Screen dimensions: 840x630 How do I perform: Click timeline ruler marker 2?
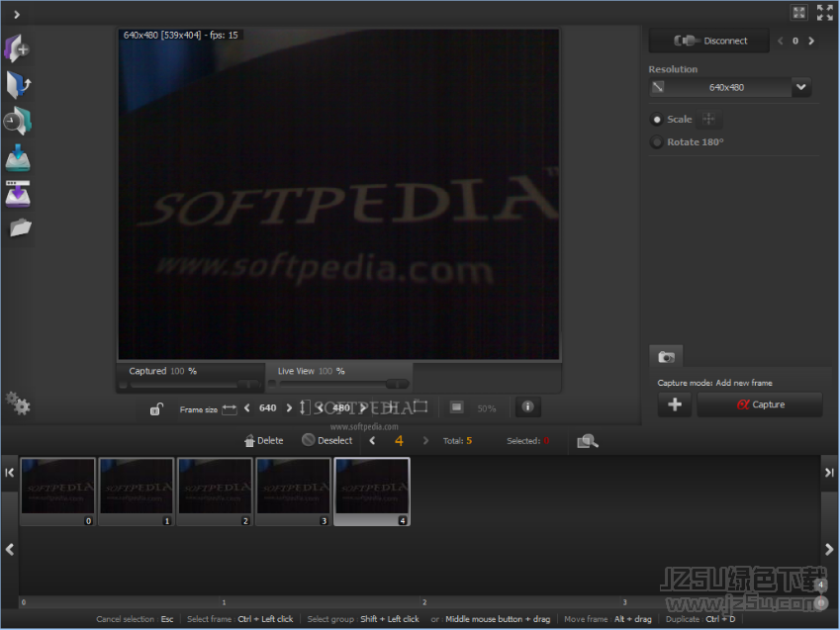pos(424,602)
